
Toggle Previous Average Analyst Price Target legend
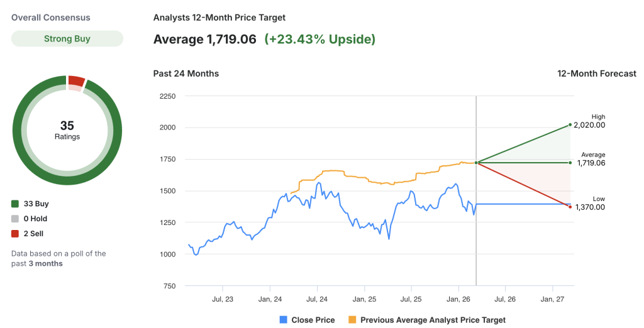coord(426,320)
